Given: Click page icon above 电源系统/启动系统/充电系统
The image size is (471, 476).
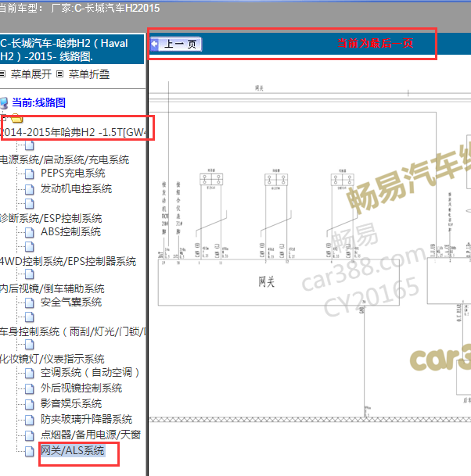Looking at the screenshot, I should point(30,145).
